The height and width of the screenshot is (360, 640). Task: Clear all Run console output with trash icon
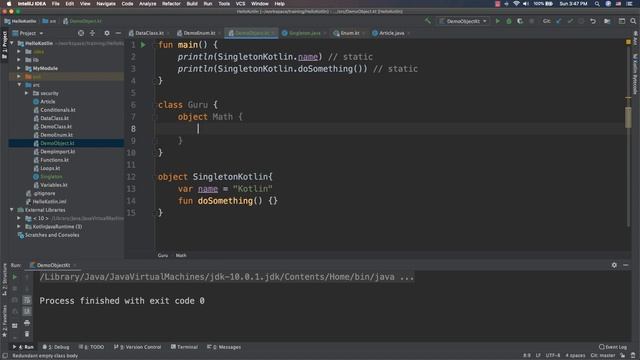click(27, 334)
